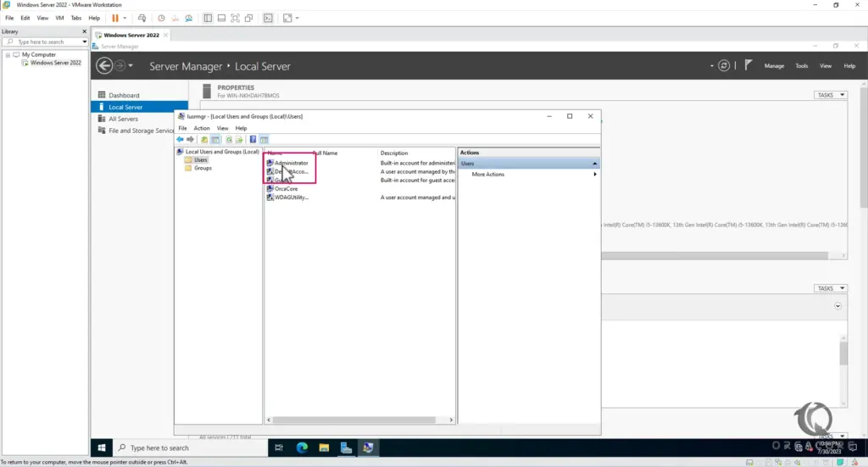Viewport: 868px width, 467px height.
Task: Open the lower TASKS dropdown in Server Manager
Action: point(831,288)
